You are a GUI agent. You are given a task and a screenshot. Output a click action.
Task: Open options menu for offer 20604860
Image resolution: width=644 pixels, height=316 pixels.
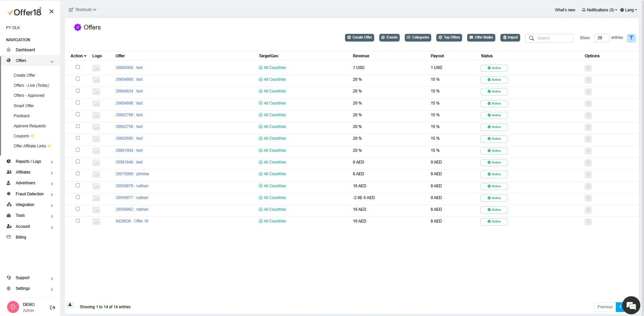(x=588, y=80)
